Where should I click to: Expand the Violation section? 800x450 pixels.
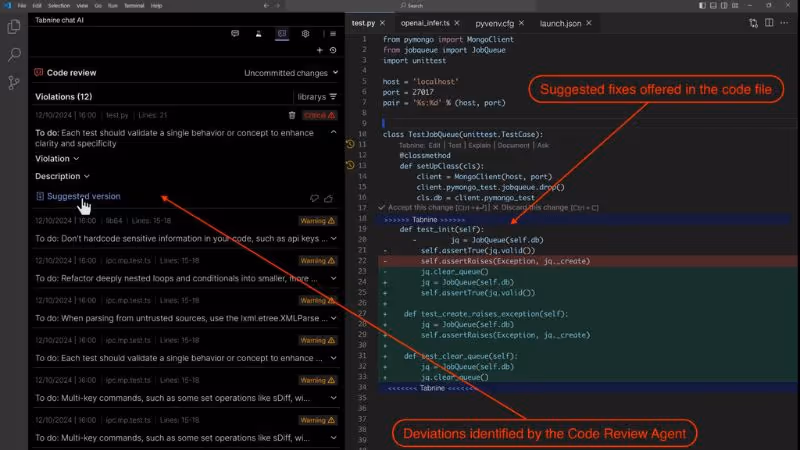click(57, 159)
